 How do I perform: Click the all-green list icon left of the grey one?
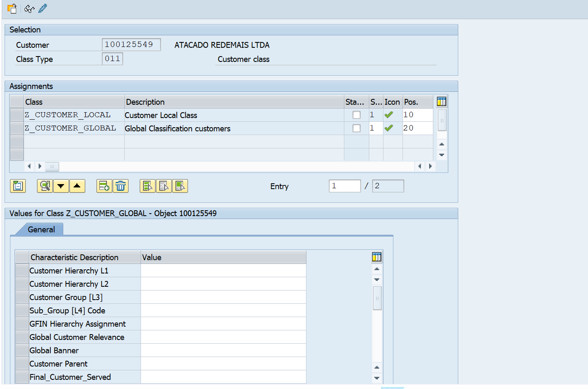(148, 186)
